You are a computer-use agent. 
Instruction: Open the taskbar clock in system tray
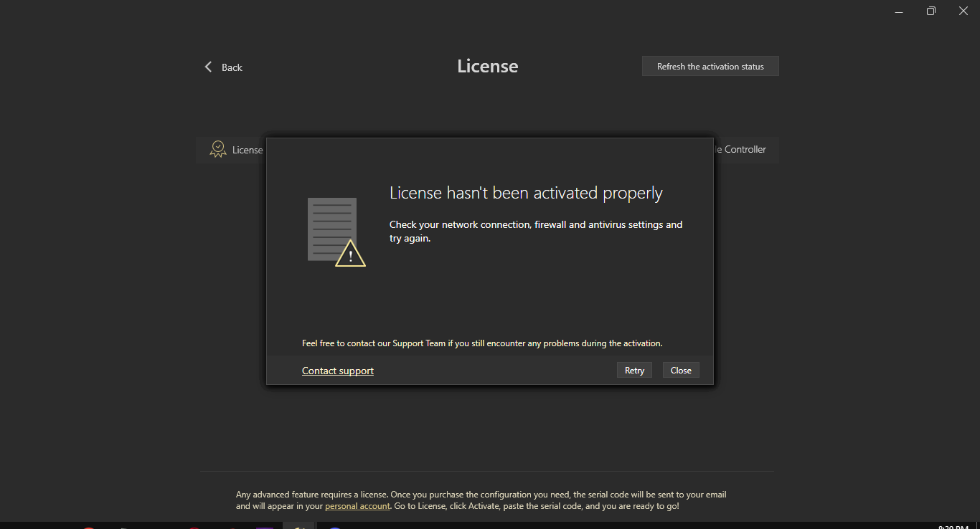(953, 526)
